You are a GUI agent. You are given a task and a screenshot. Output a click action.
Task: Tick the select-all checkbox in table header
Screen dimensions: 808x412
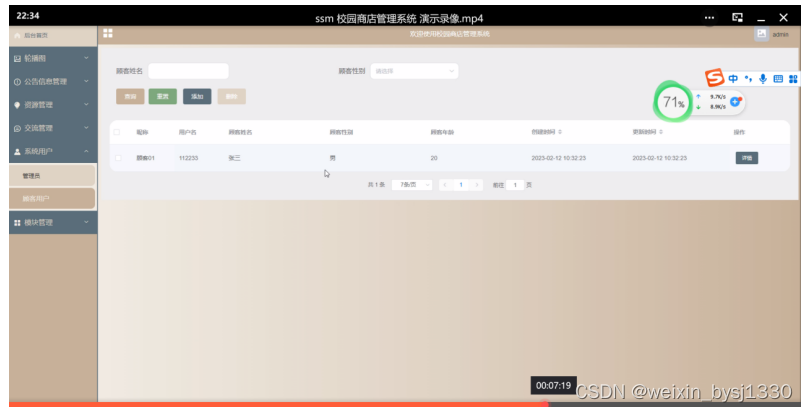[x=117, y=132]
